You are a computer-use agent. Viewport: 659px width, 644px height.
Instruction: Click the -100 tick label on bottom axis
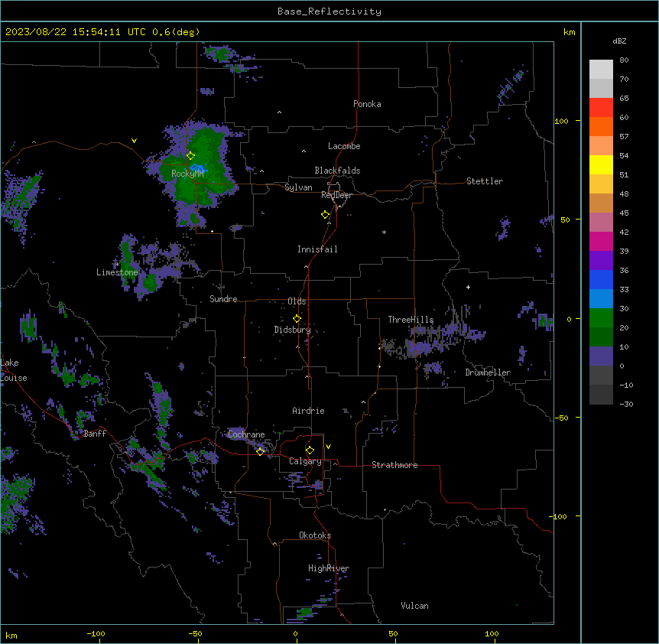pos(96,634)
